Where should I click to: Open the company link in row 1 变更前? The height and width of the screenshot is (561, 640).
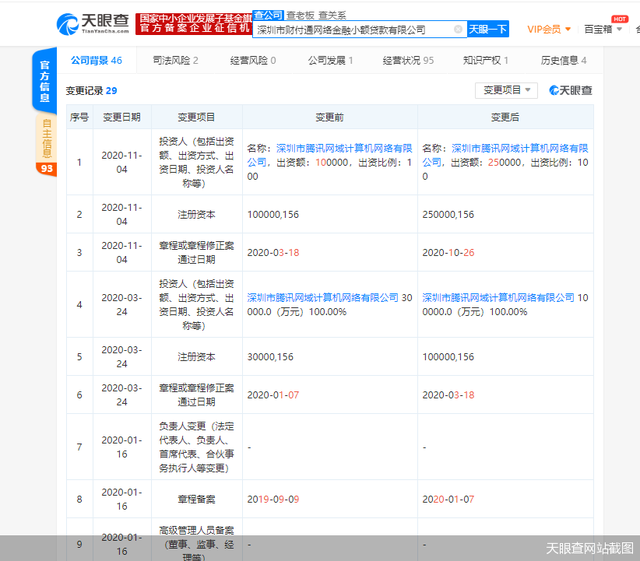(330, 155)
